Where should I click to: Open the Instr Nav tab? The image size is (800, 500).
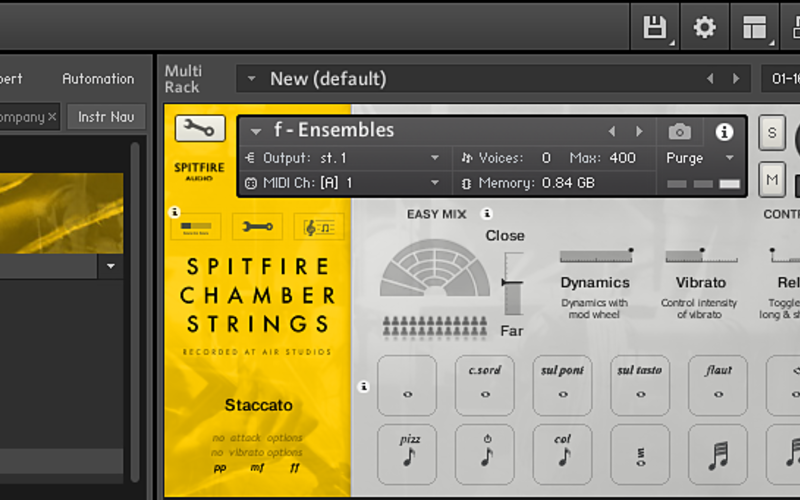pos(106,117)
